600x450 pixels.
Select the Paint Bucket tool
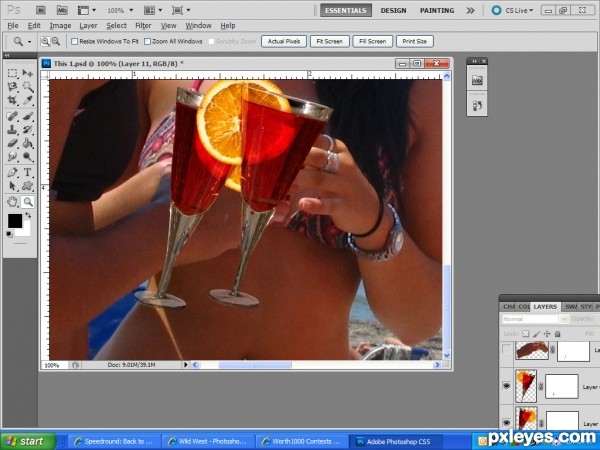[28, 143]
